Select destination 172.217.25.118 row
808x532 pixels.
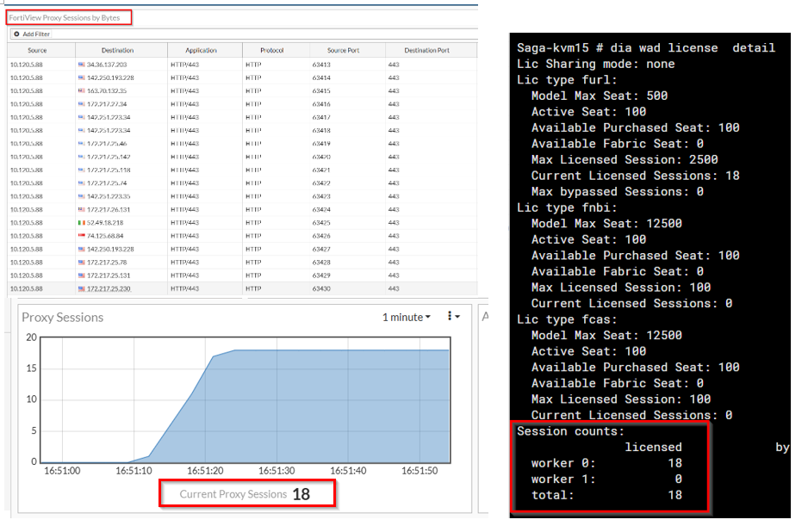click(242, 170)
